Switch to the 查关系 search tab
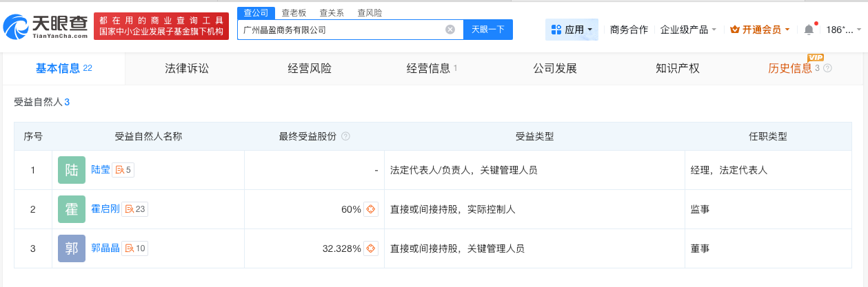868x287 pixels. tap(332, 12)
